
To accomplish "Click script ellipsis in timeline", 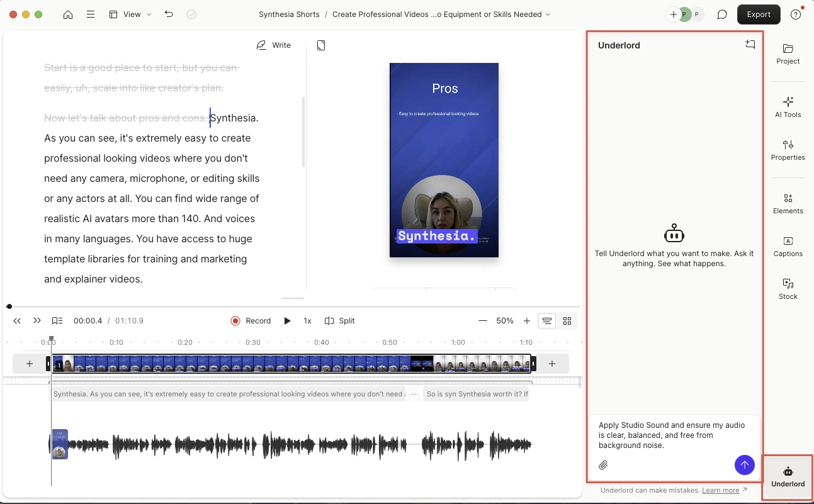I will (414, 395).
